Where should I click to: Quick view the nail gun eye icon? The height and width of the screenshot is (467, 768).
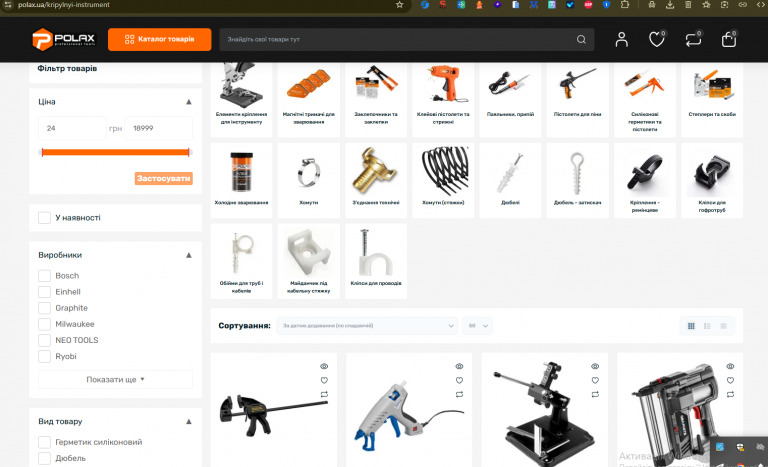pyautogui.click(x=730, y=366)
